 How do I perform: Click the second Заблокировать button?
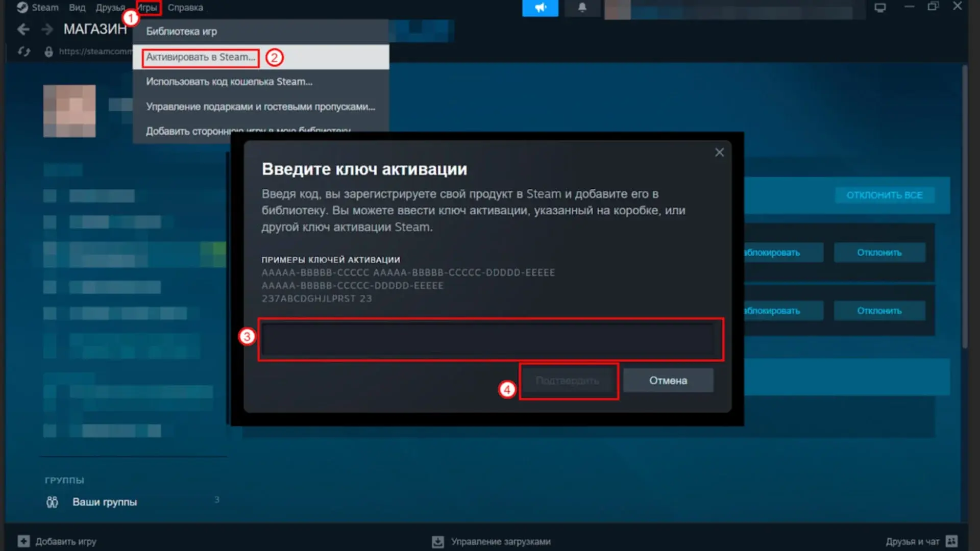[x=783, y=311]
